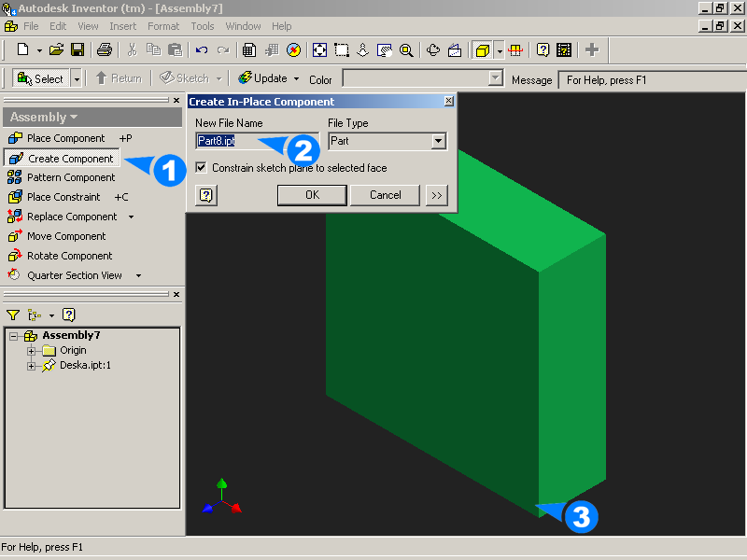Copy using the toolbar copy icon
This screenshot has width=747, height=560.
[153, 49]
